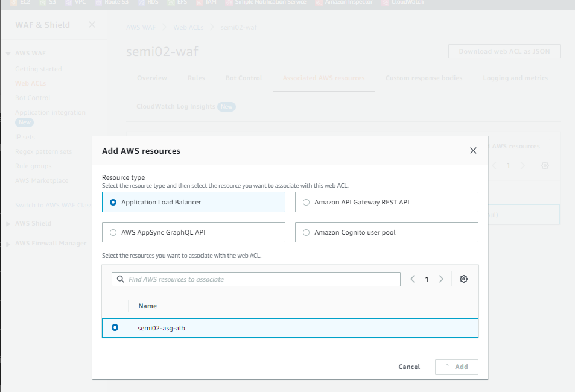
Task: Open Regex pattern sets in sidebar
Action: [x=43, y=151]
